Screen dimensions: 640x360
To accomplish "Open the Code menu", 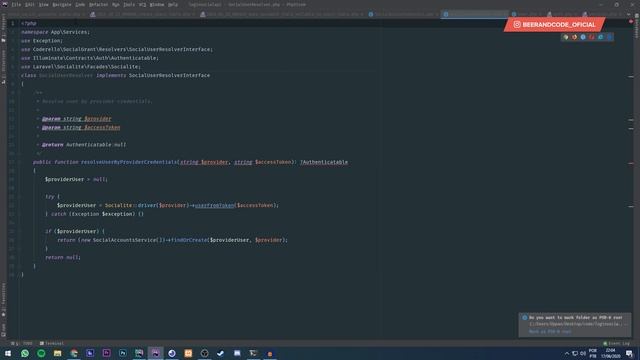I will (x=80, y=4).
